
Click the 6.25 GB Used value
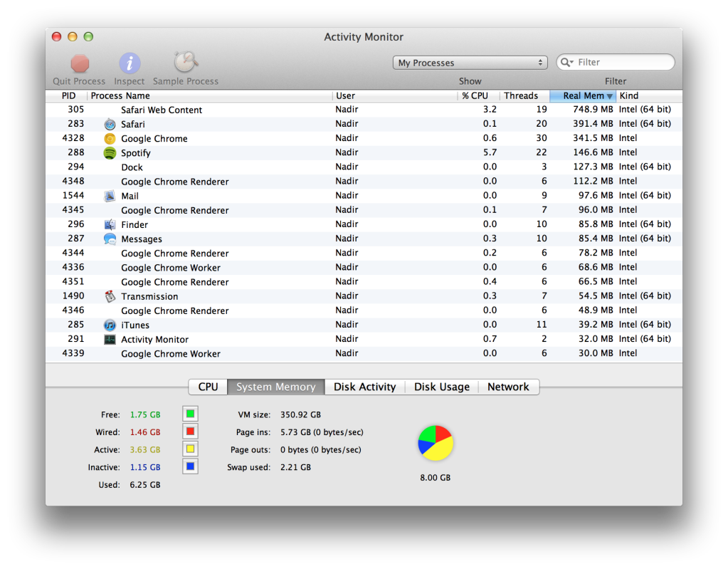click(x=145, y=485)
